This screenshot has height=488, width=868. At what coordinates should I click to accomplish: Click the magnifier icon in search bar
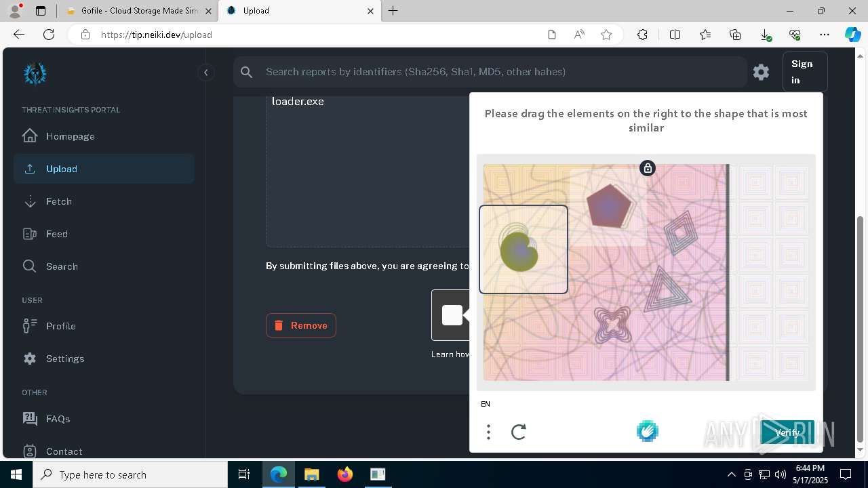pyautogui.click(x=247, y=72)
